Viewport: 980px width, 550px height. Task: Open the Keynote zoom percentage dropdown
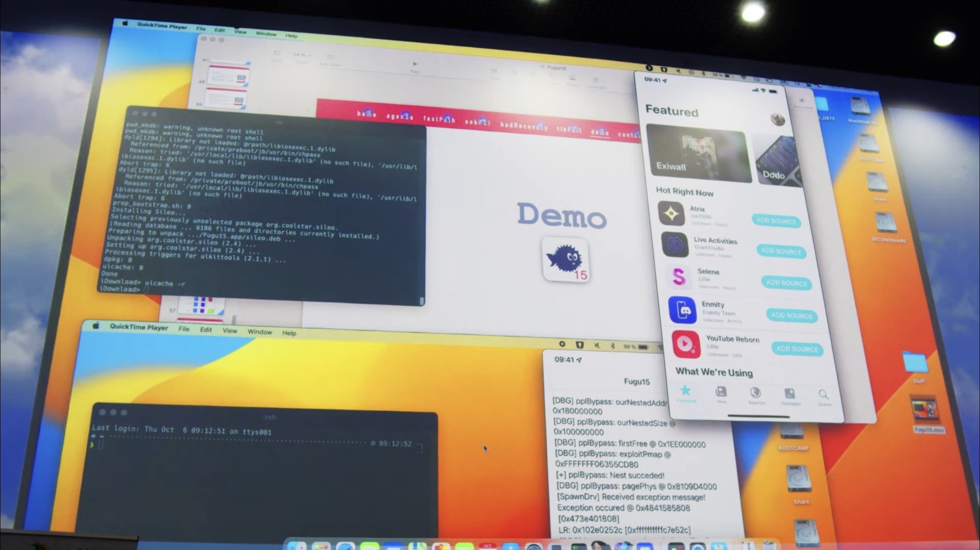(x=302, y=55)
